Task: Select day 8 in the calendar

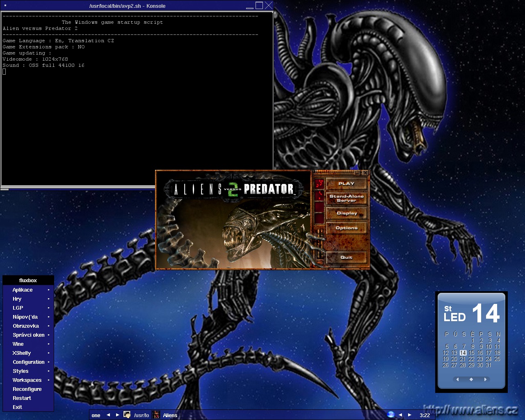Action: tap(473, 347)
